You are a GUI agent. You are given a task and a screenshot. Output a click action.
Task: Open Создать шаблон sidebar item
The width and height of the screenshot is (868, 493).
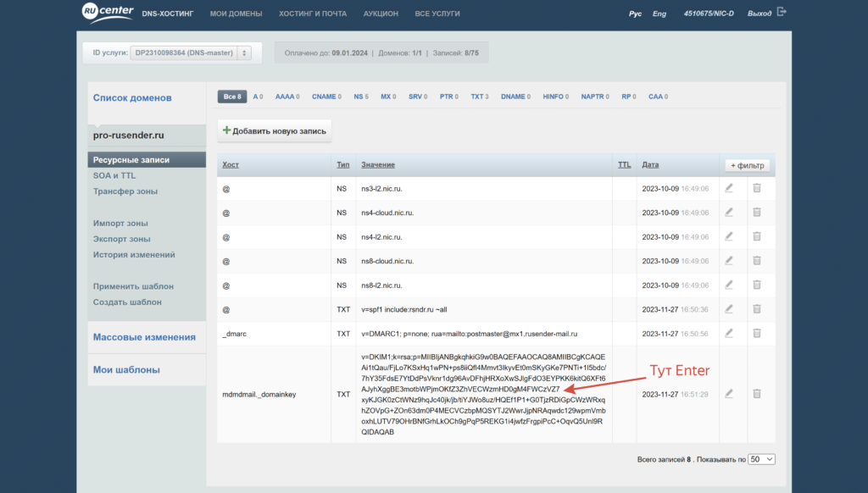127,302
